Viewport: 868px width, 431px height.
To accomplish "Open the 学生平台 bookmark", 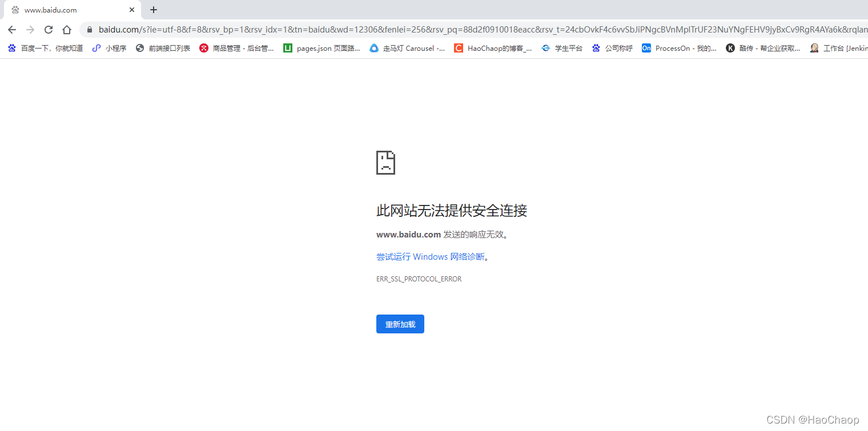I will [562, 49].
